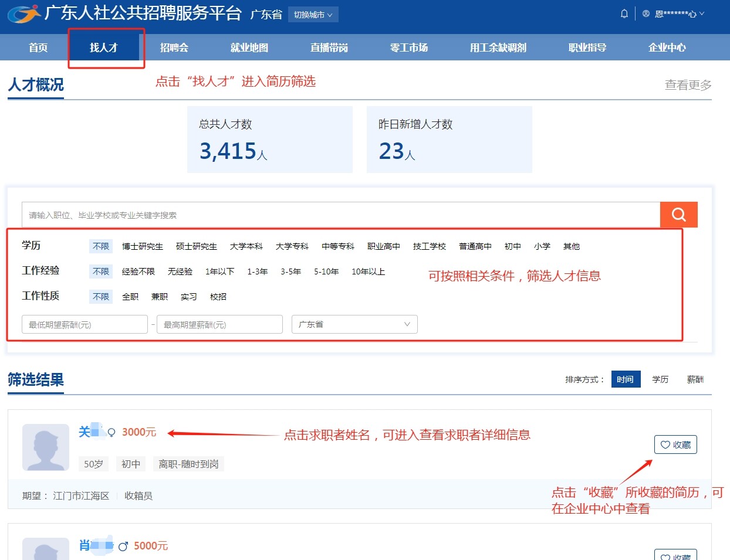The height and width of the screenshot is (560, 730).
Task: Select 大学本科 education filter
Action: coord(246,246)
